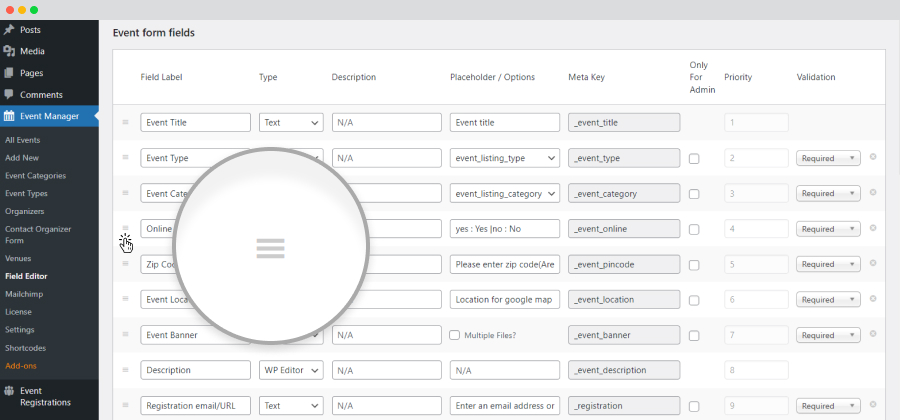Open the Mailchimp submenu link
Viewport: 900px width, 420px height.
point(24,294)
